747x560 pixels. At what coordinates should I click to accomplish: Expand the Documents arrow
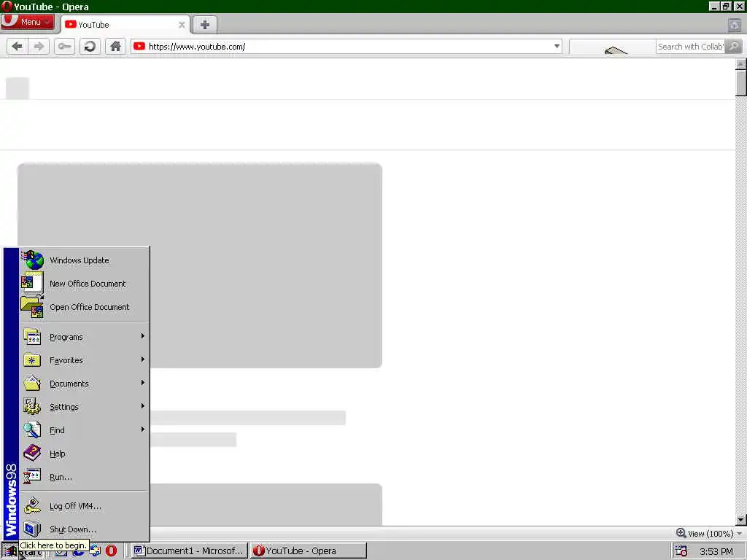142,383
